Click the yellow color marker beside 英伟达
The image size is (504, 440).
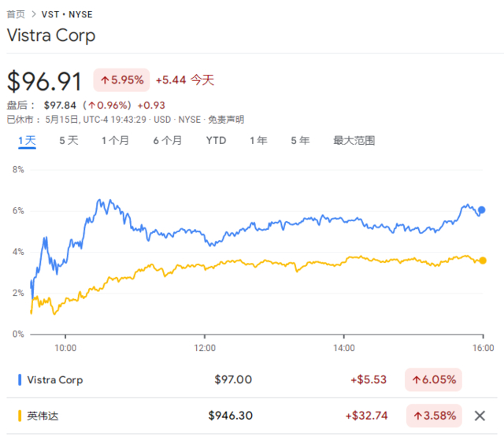coord(19,416)
